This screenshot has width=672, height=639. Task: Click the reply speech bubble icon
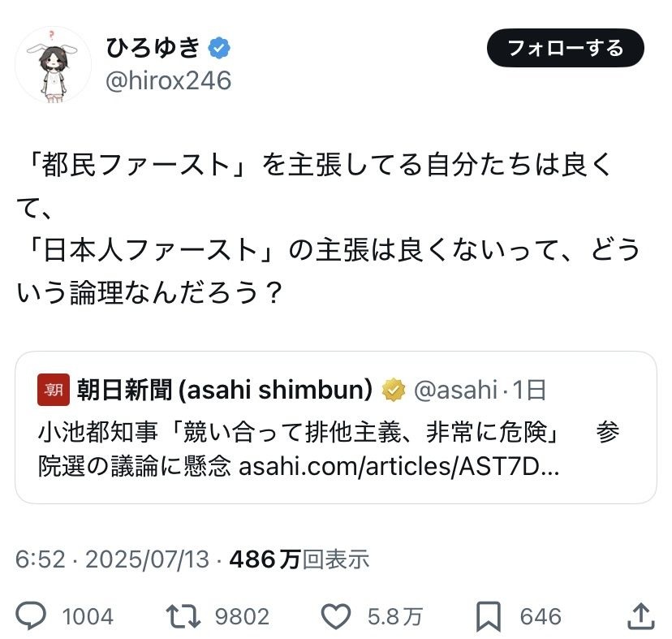pos(32,617)
